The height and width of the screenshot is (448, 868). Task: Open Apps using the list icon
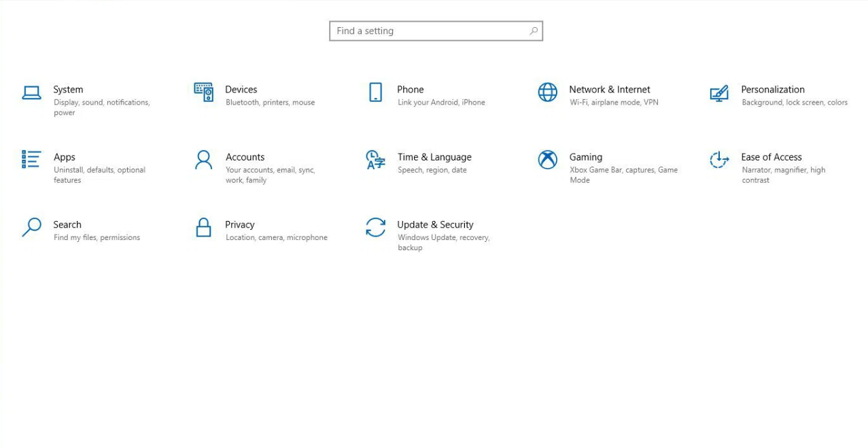(31, 159)
